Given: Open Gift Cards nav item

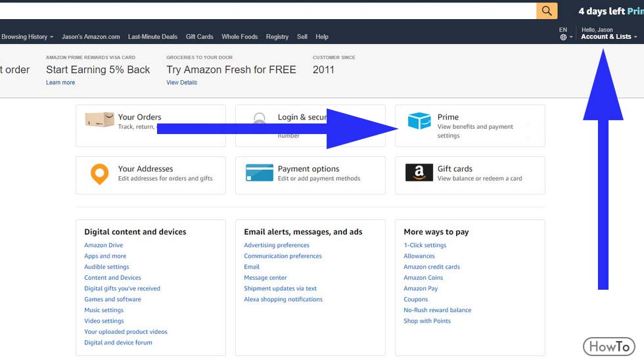Looking at the screenshot, I should 200,37.
